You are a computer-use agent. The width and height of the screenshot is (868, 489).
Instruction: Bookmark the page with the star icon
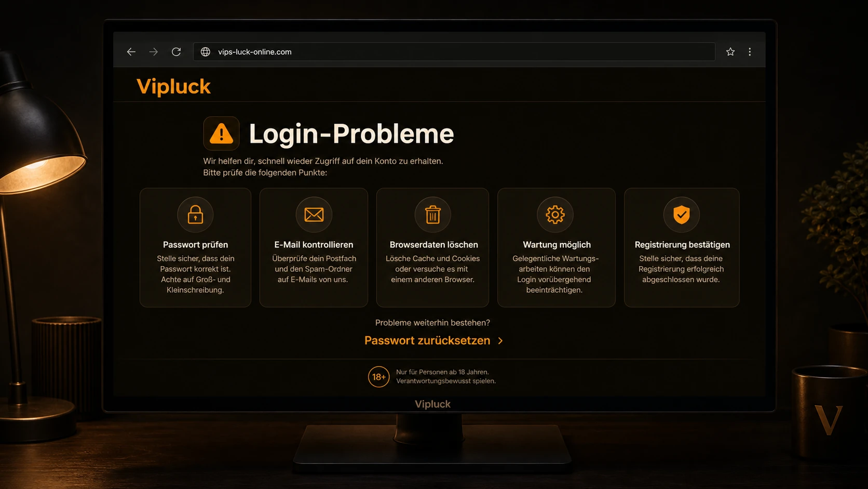tap(730, 51)
